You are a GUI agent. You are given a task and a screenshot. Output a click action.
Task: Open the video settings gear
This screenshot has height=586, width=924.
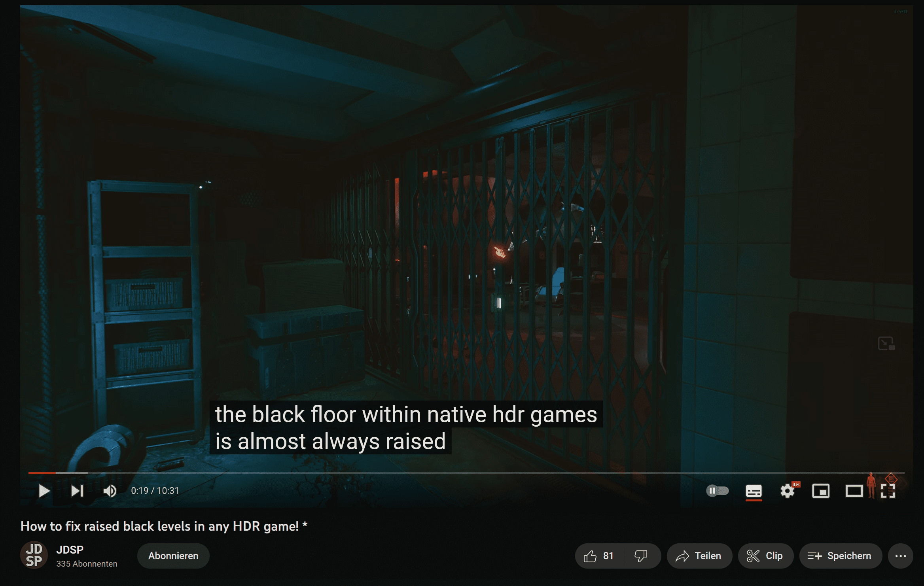(x=788, y=491)
